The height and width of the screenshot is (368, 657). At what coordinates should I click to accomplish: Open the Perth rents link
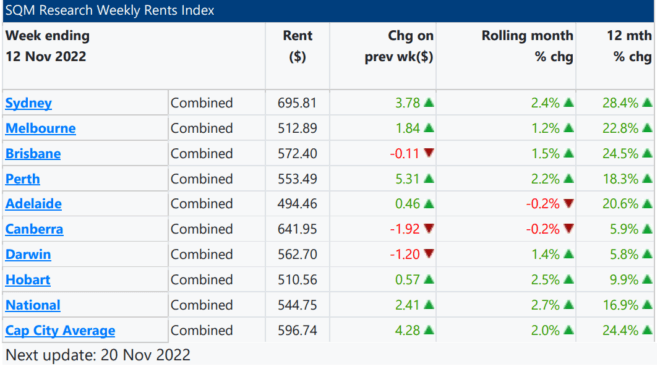[23, 179]
